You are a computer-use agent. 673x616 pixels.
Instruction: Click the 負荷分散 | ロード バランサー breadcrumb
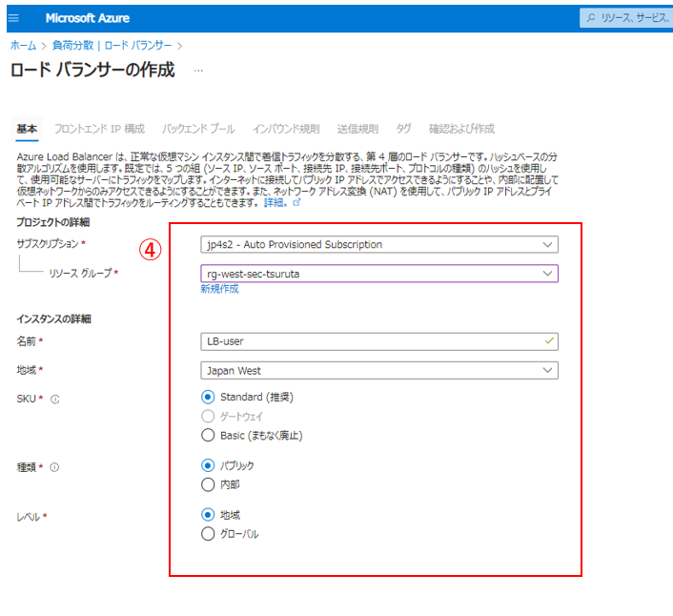pos(112,45)
